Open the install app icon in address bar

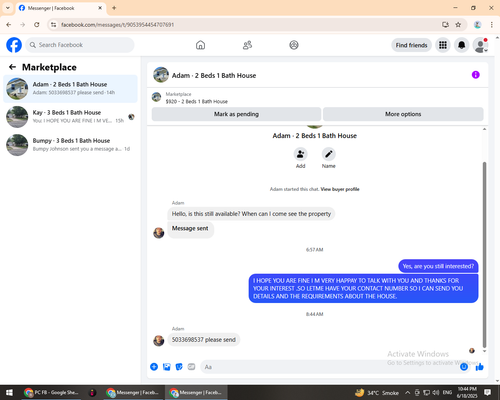point(445,25)
